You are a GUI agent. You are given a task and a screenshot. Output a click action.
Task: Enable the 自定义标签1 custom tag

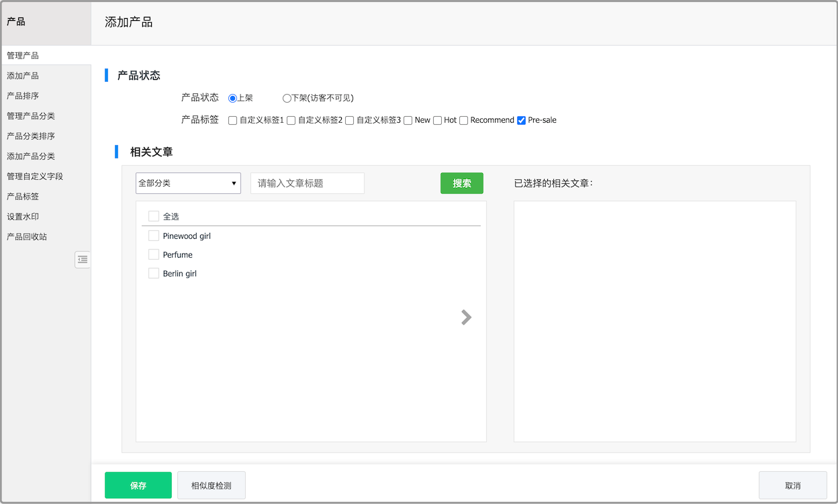232,120
